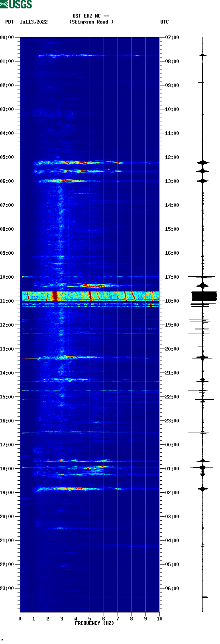This screenshot has width=220, height=644.
Task: Click the 'Jul13,2022' date text
Action: tap(33, 22)
